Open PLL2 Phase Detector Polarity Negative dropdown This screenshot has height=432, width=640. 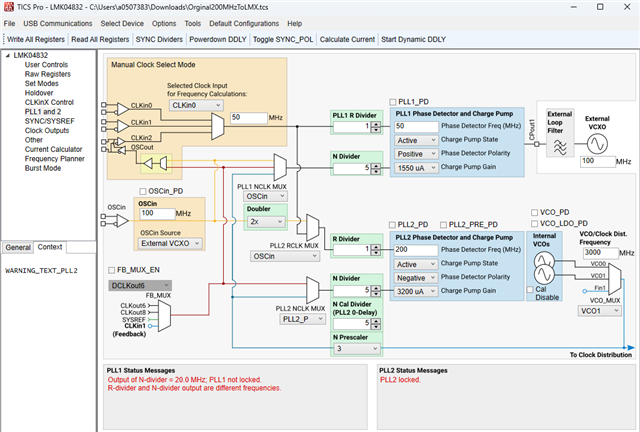[x=416, y=278]
